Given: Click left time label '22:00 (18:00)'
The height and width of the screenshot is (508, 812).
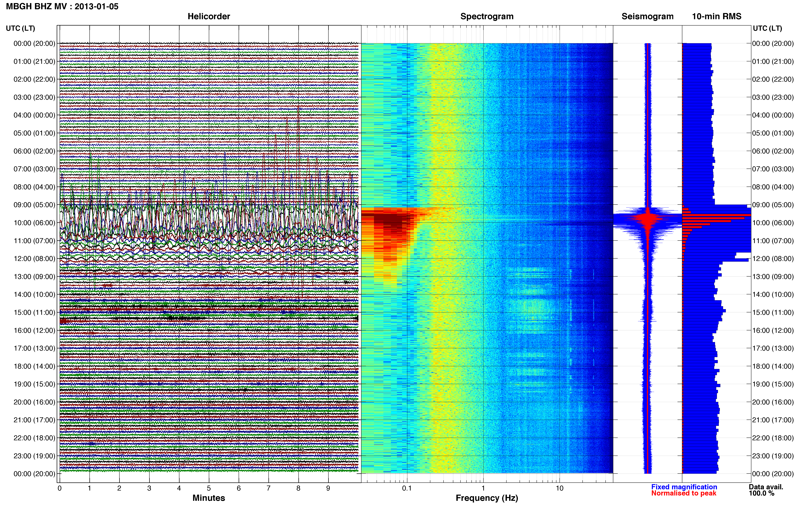Looking at the screenshot, I should pos(34,438).
